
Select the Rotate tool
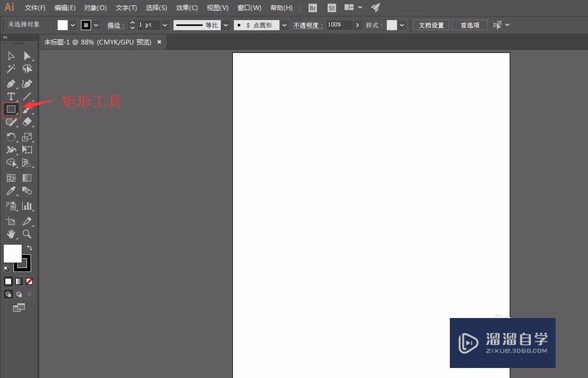point(11,137)
